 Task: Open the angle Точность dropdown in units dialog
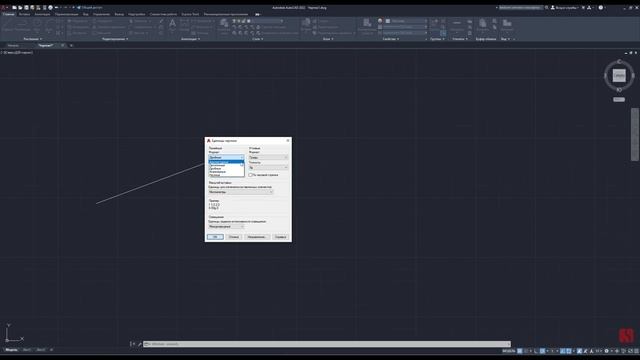click(268, 167)
